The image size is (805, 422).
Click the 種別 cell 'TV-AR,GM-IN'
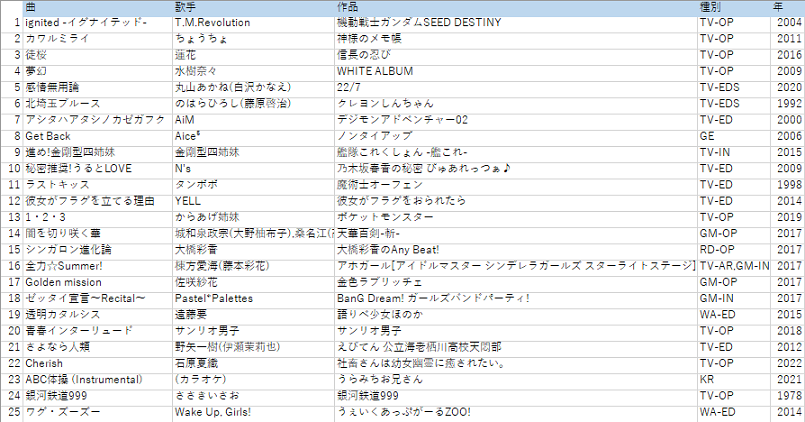734,266
